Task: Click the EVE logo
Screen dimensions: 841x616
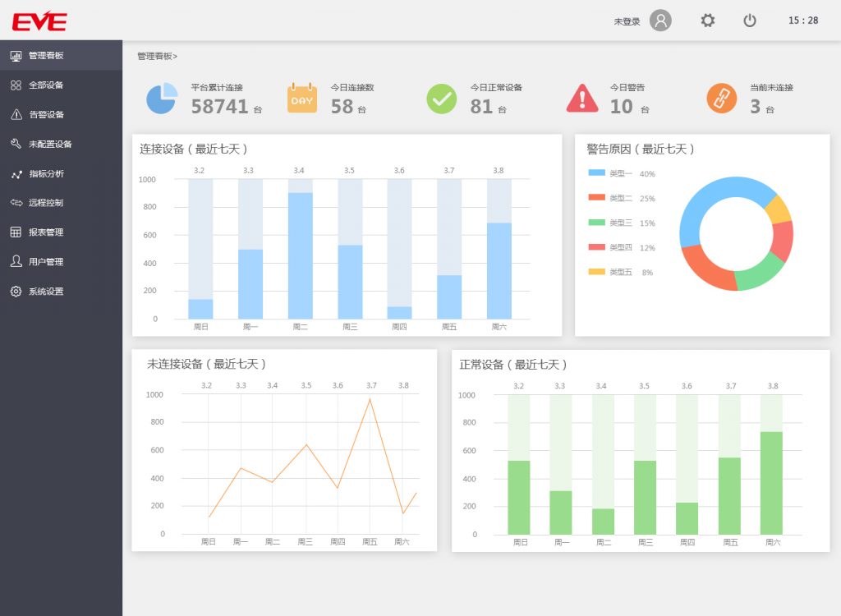Action: click(x=39, y=21)
